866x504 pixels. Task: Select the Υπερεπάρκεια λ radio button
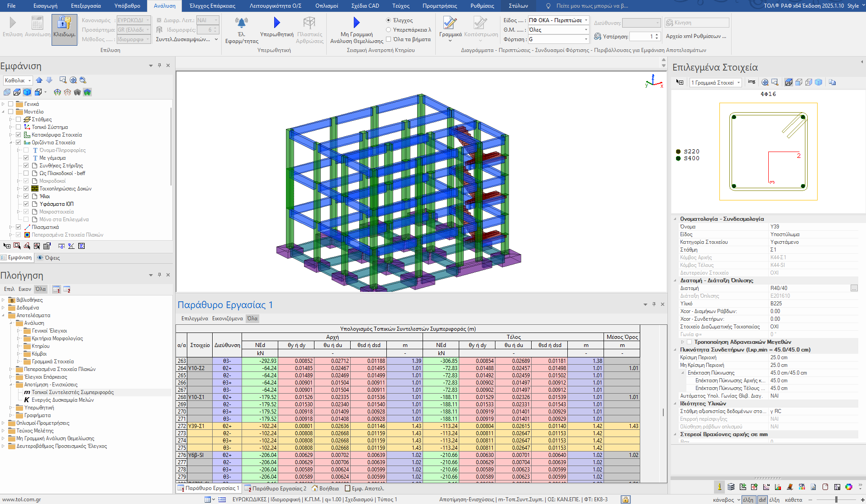coord(388,30)
